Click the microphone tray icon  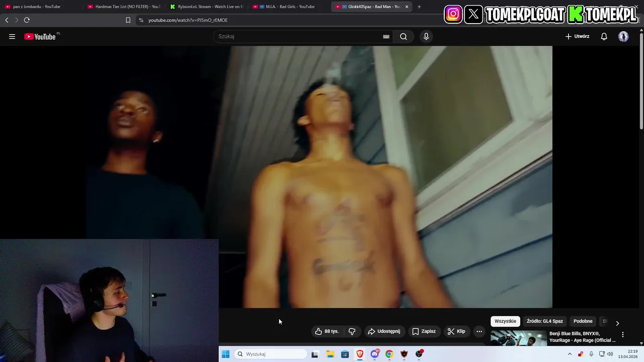(591, 354)
